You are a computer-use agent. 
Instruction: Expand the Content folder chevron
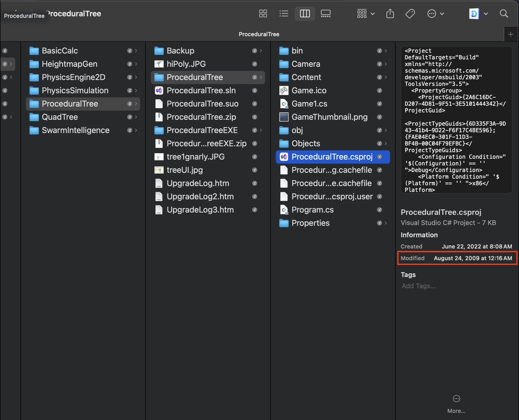[386, 77]
